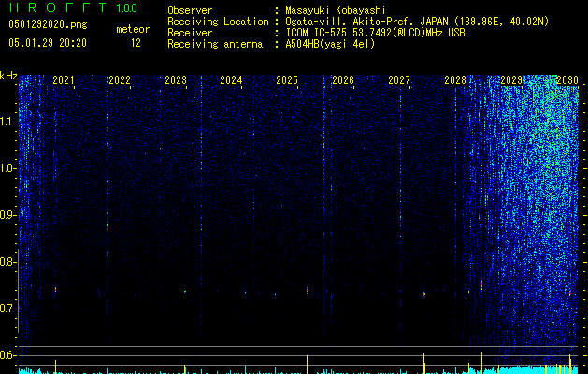Click the 2030 time marker

567,80
